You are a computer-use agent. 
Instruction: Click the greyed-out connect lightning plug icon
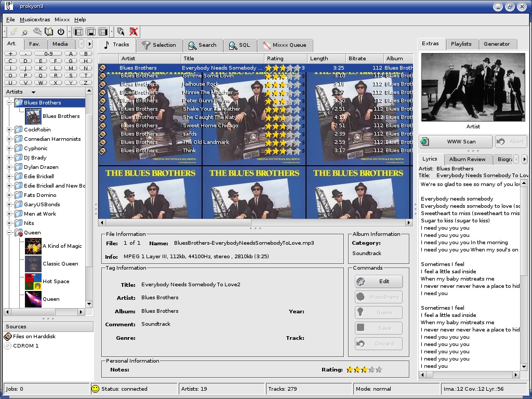pos(14,32)
